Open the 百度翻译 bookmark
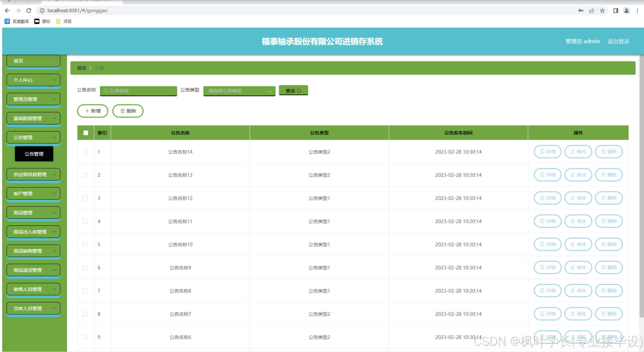This screenshot has width=644, height=352. [17, 21]
